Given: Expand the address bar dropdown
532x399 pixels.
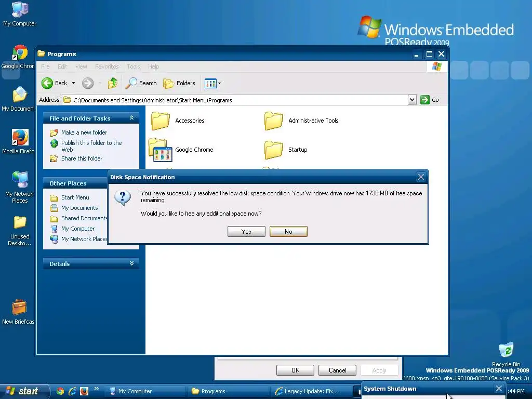Looking at the screenshot, I should click(x=412, y=100).
